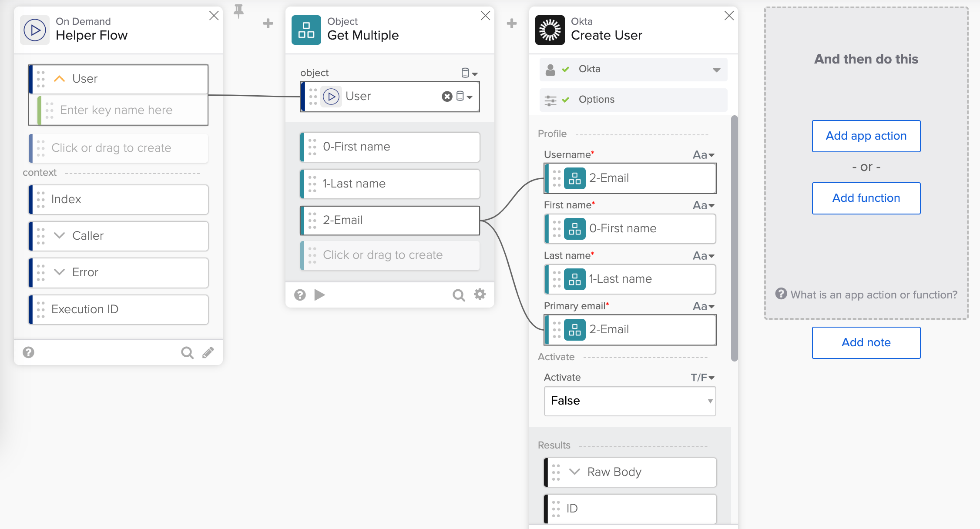Image resolution: width=980 pixels, height=529 pixels.
Task: Run the Get Multiple card with play icon
Action: click(x=319, y=295)
